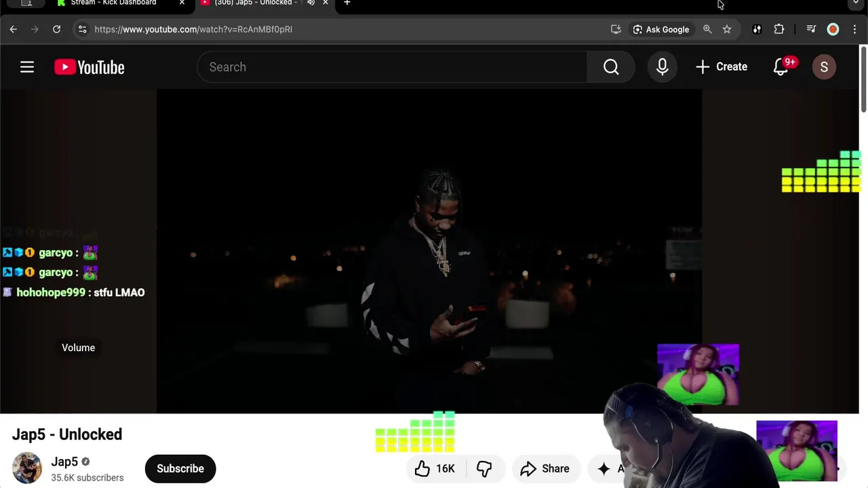The image size is (868, 488).
Task: Close the YouTube tab
Action: (325, 3)
